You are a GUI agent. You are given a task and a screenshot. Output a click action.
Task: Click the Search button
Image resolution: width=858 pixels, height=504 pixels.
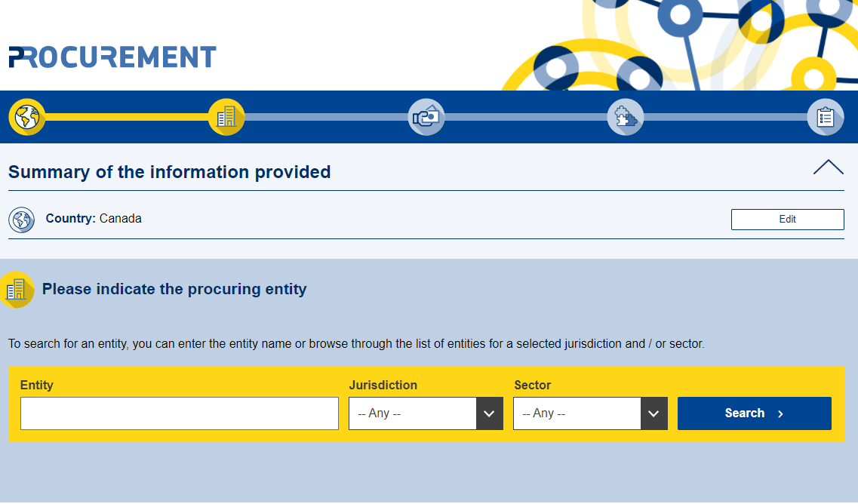tap(754, 413)
